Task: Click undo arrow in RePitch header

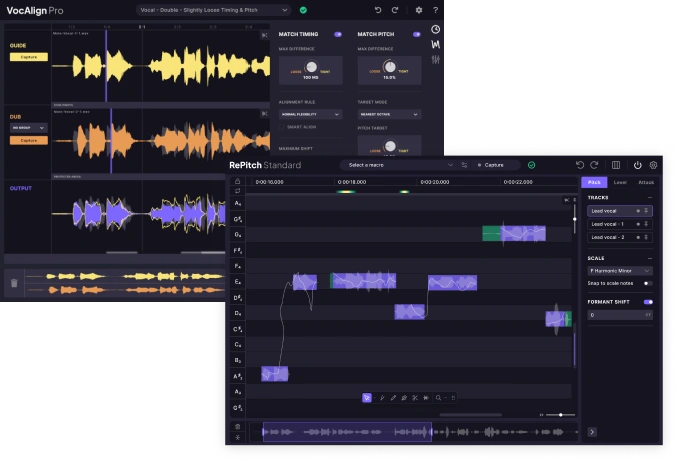Action: [x=580, y=165]
